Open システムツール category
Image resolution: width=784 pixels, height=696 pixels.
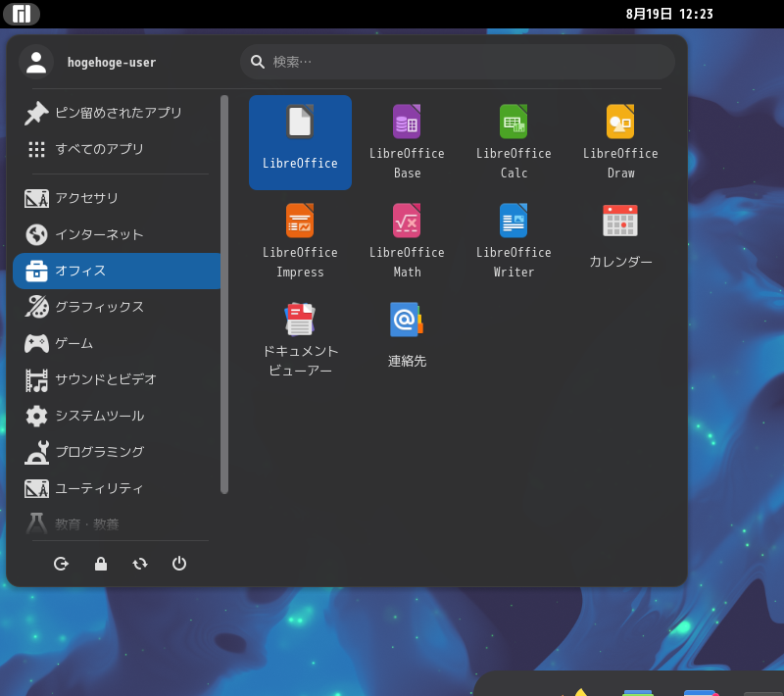tap(117, 416)
